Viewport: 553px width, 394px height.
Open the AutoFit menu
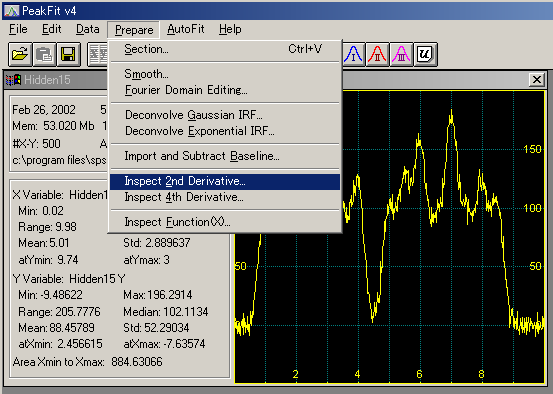186,29
